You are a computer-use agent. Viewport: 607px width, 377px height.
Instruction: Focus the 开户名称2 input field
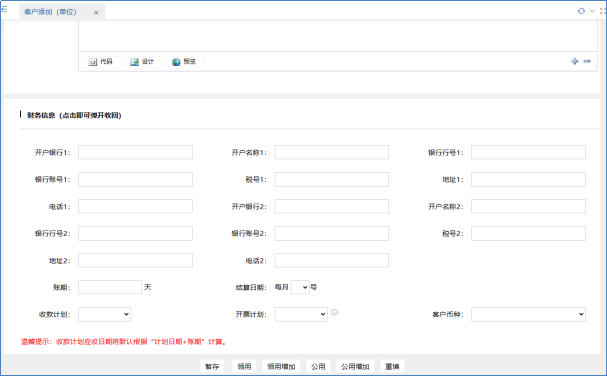(528, 206)
